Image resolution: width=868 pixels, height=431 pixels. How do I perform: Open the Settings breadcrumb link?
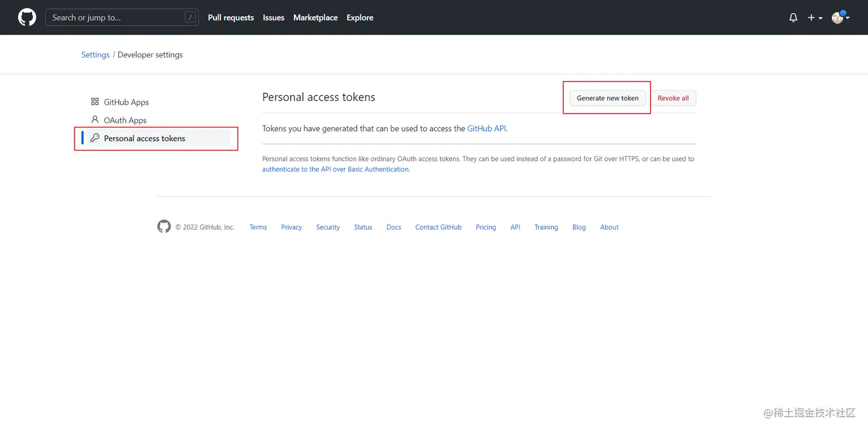95,55
